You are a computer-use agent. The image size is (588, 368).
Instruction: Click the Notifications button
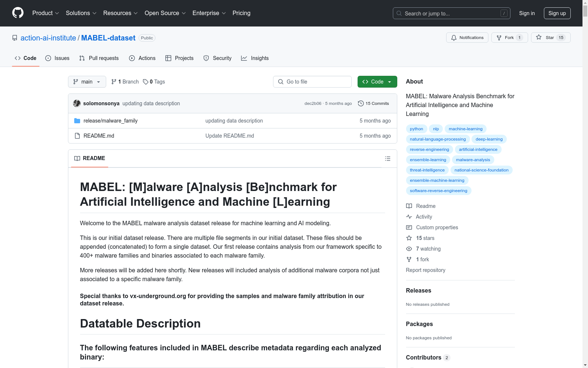467,38
